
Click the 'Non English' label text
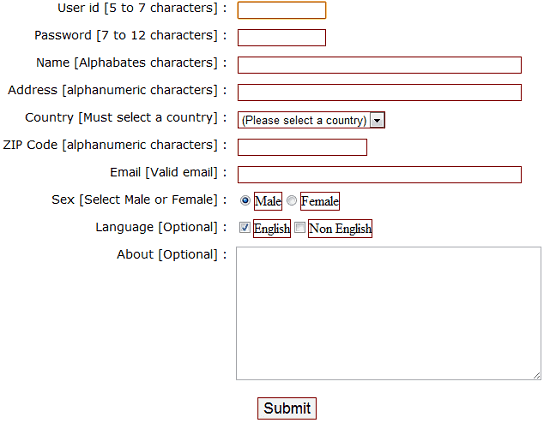(x=340, y=228)
